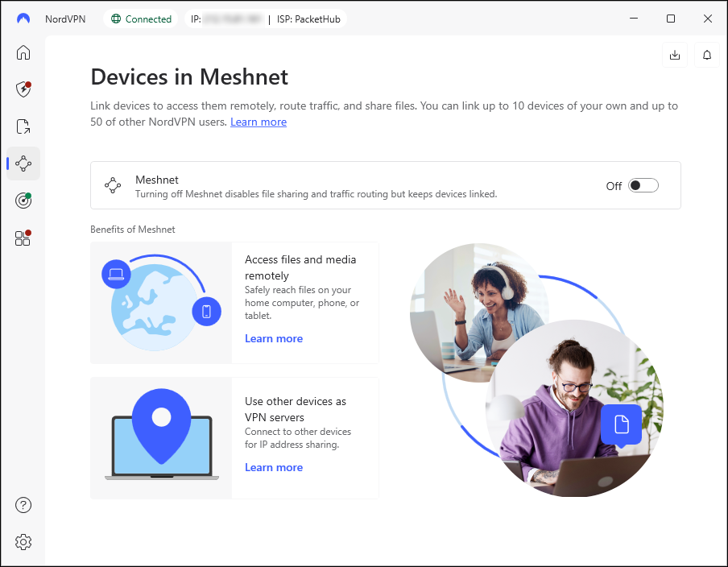Turn on the Meshnet toggle switch
Viewport: 728px width, 567px height.
(x=643, y=185)
